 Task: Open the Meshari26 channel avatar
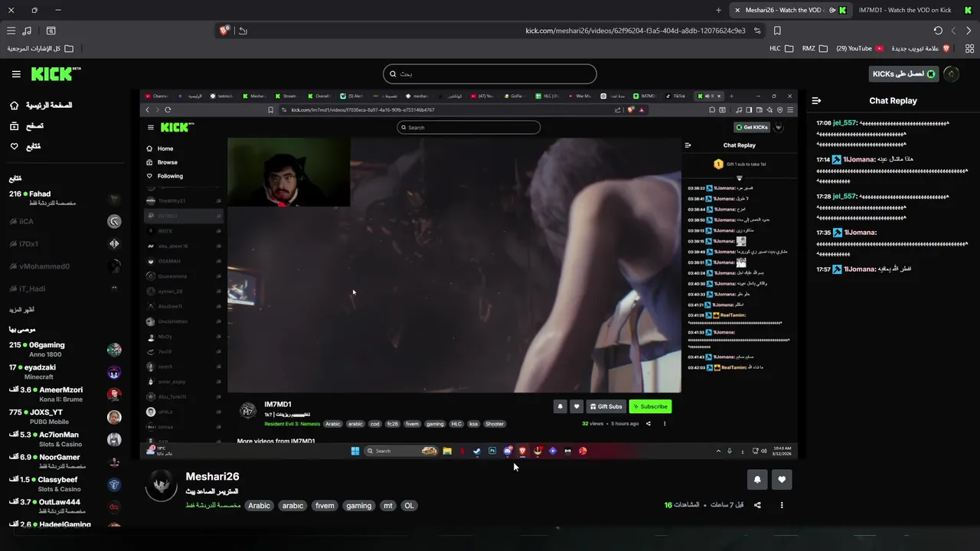tap(161, 486)
